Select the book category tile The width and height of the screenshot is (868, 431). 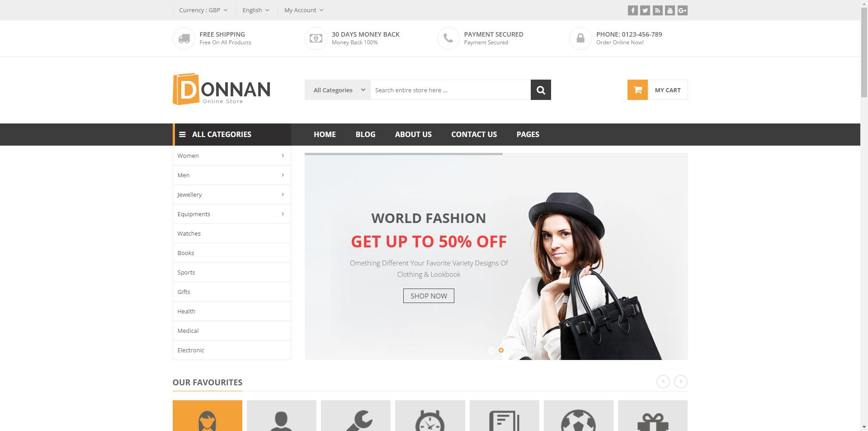pyautogui.click(x=505, y=416)
